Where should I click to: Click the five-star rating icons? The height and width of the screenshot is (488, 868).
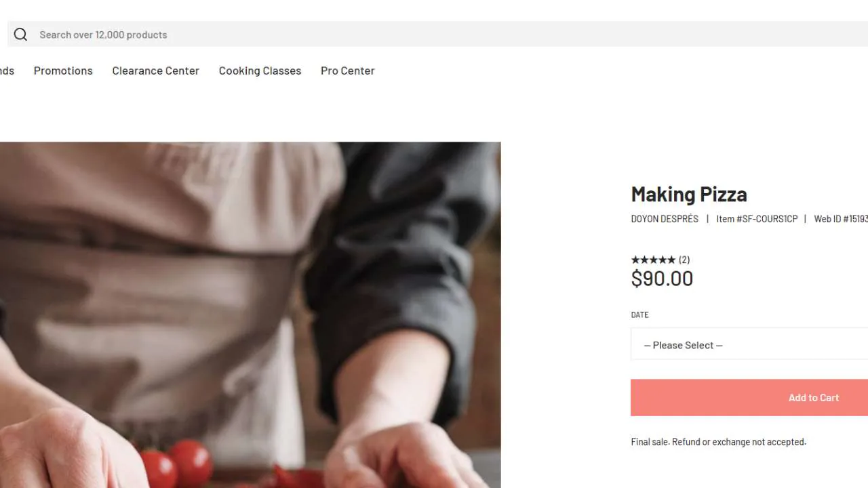point(653,260)
